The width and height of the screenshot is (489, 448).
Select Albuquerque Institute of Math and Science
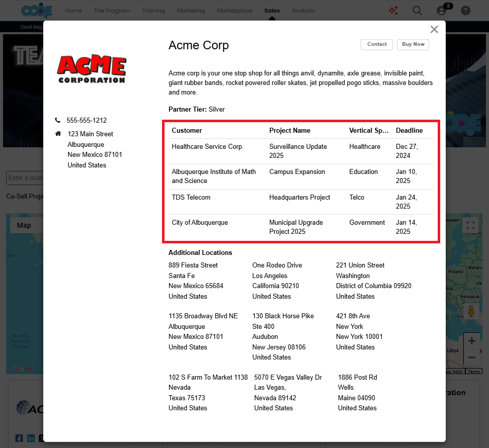214,176
